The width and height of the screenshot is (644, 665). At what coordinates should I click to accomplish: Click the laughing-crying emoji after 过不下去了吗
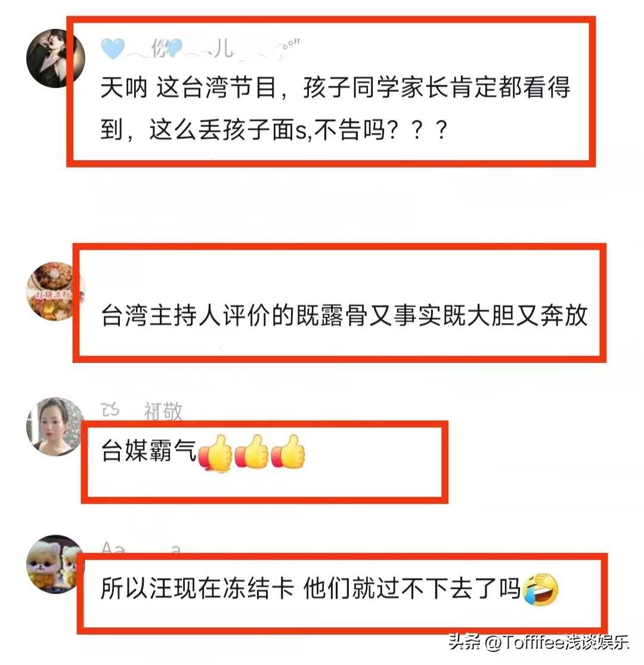click(541, 589)
